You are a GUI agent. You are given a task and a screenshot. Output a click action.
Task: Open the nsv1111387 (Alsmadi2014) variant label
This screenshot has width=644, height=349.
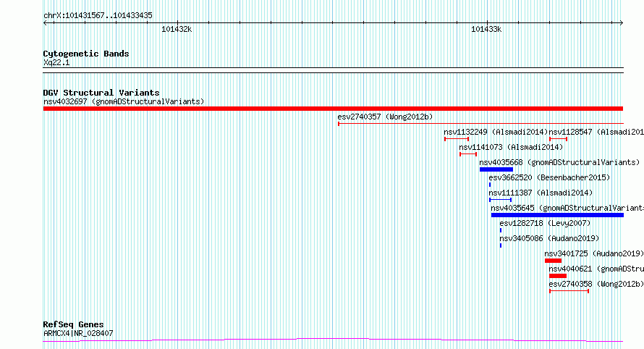click(541, 193)
